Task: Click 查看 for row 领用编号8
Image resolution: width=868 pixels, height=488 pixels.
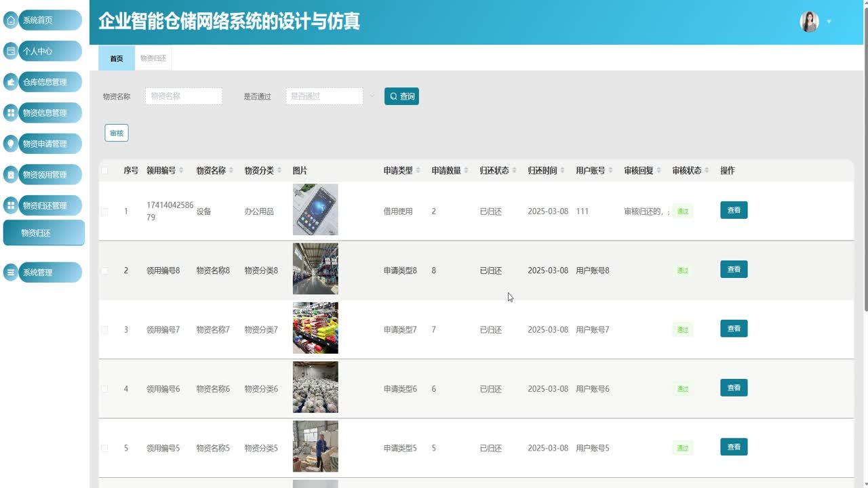Action: (x=734, y=269)
